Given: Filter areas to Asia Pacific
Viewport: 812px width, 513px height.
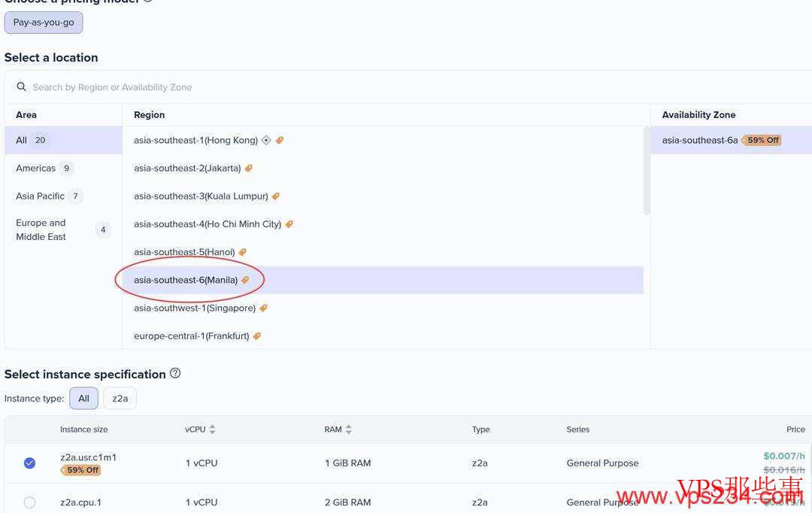Looking at the screenshot, I should point(41,196).
